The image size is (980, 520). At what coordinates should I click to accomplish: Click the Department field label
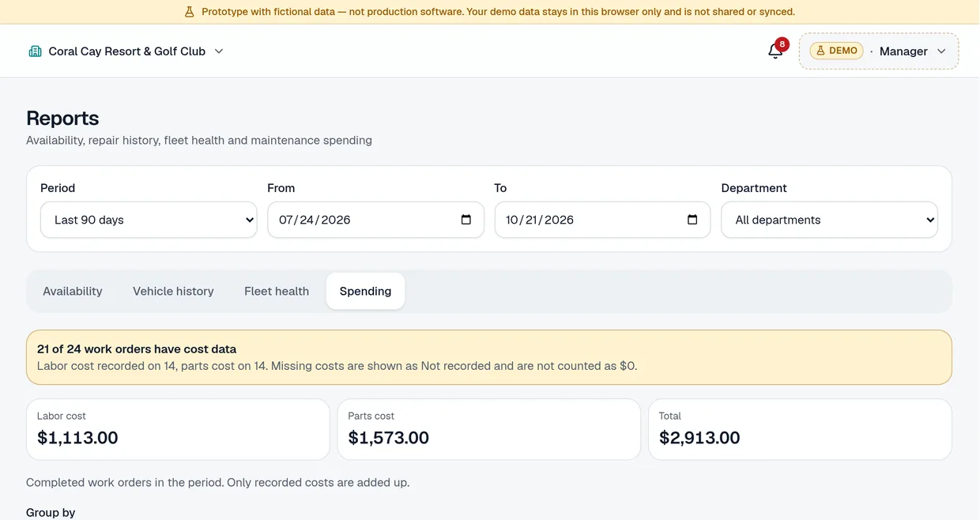coord(754,188)
